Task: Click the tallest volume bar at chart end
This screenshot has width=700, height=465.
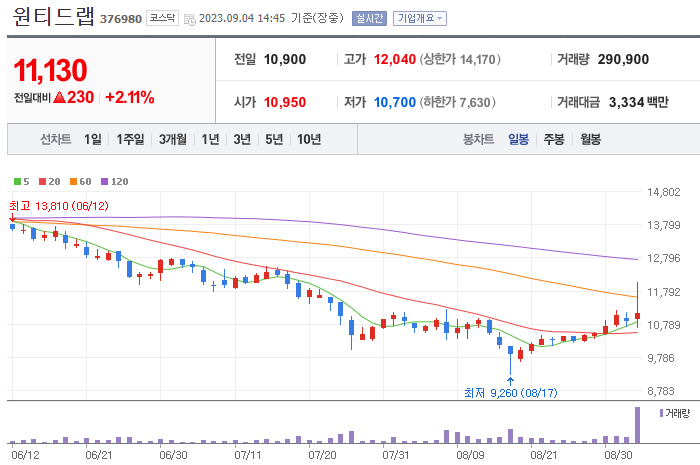Action: pyautogui.click(x=638, y=425)
